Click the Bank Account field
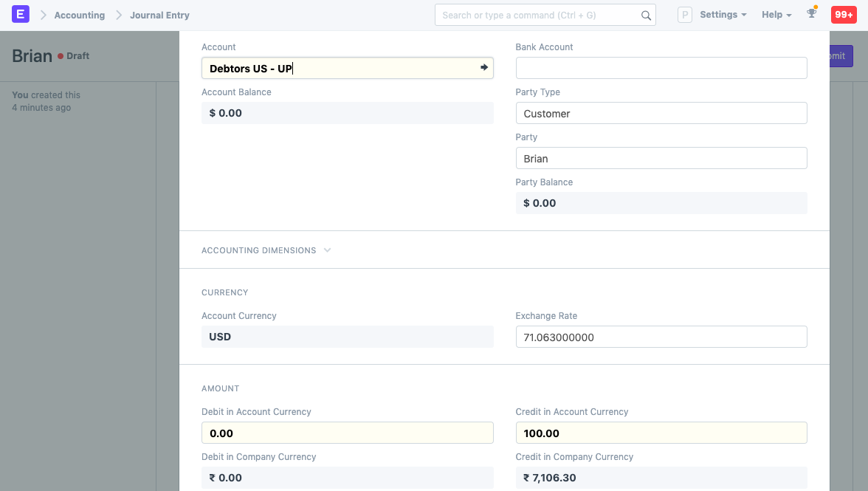This screenshot has height=491, width=868. [x=661, y=68]
